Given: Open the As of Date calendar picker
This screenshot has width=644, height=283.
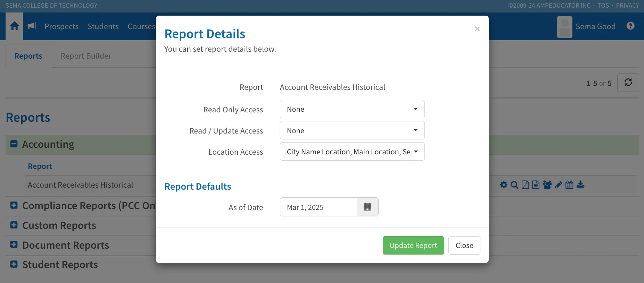Looking at the screenshot, I should pos(368,207).
